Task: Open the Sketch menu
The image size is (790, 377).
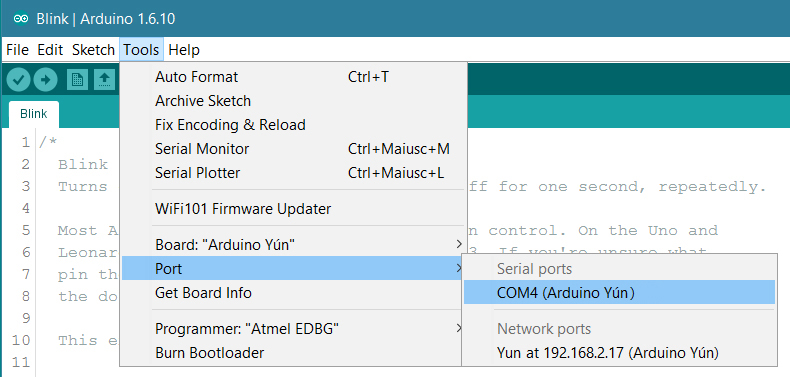Action: point(93,50)
